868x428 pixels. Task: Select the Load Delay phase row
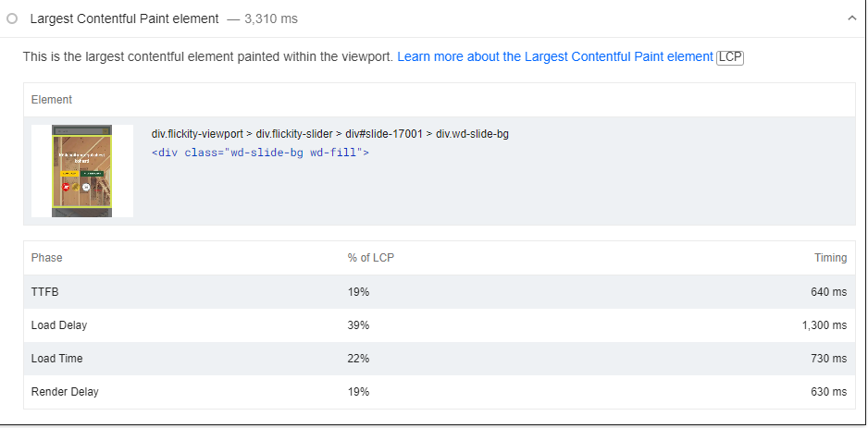(x=439, y=325)
